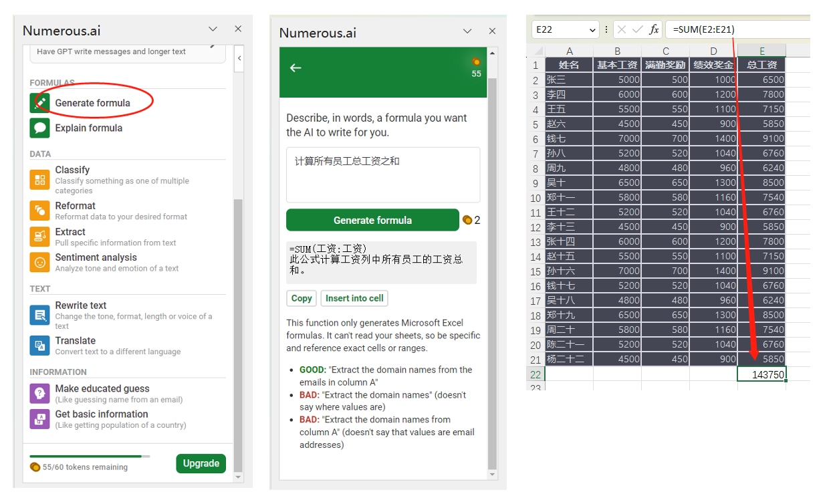Open the Get basic information function

click(101, 414)
